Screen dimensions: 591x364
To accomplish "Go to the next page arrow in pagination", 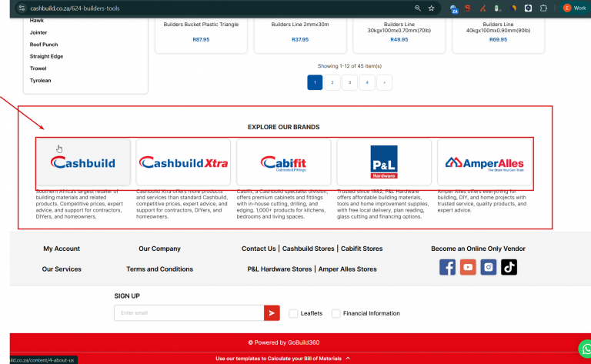I will 385,82.
